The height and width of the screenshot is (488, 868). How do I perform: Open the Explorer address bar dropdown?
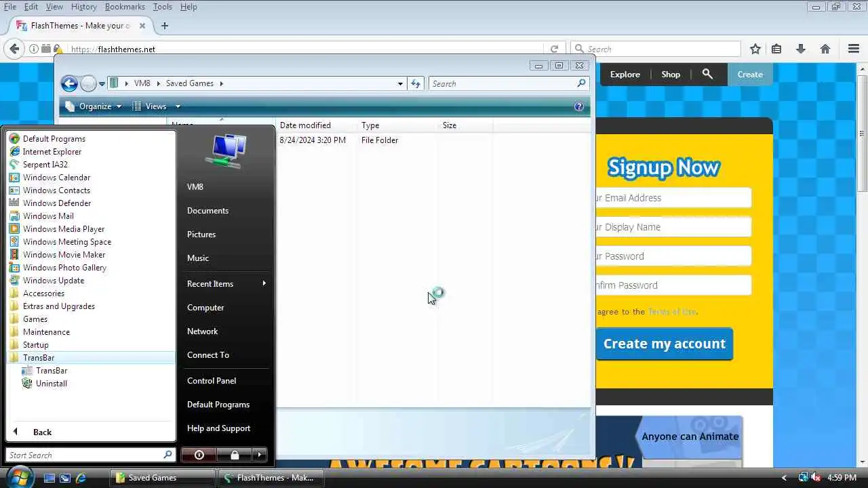pyautogui.click(x=400, y=83)
